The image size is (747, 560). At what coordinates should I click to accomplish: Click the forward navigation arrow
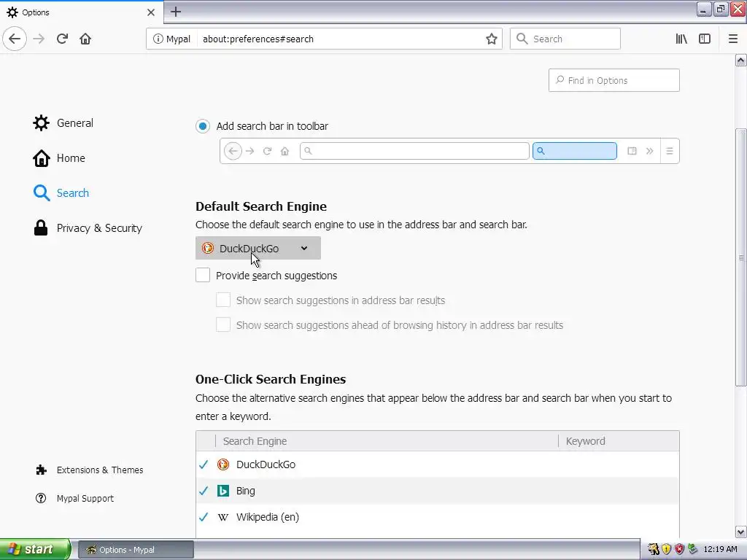(x=39, y=39)
